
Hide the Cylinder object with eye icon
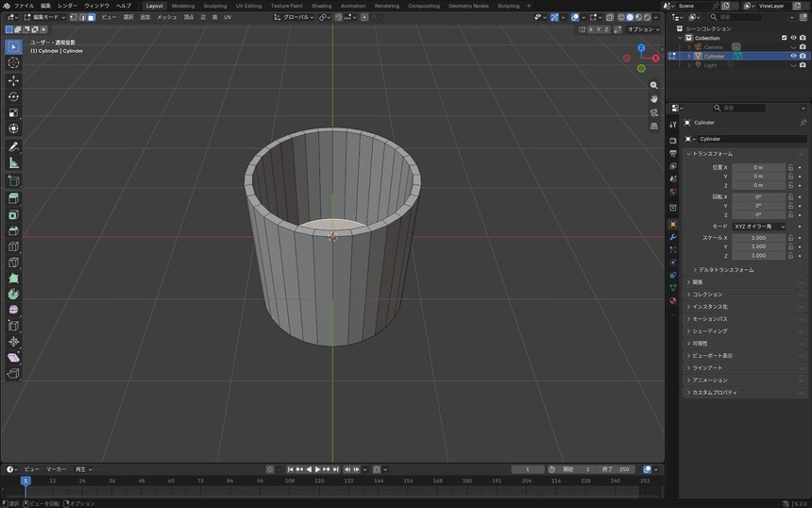tap(793, 56)
